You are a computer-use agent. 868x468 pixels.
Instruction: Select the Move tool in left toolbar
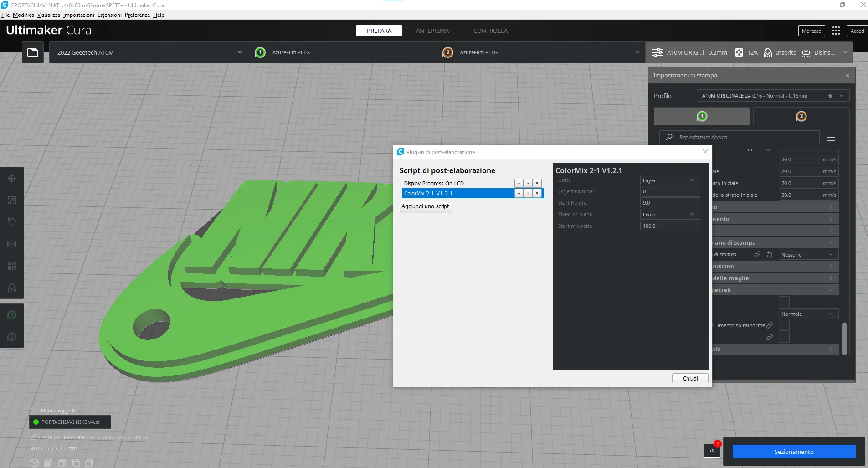point(12,178)
